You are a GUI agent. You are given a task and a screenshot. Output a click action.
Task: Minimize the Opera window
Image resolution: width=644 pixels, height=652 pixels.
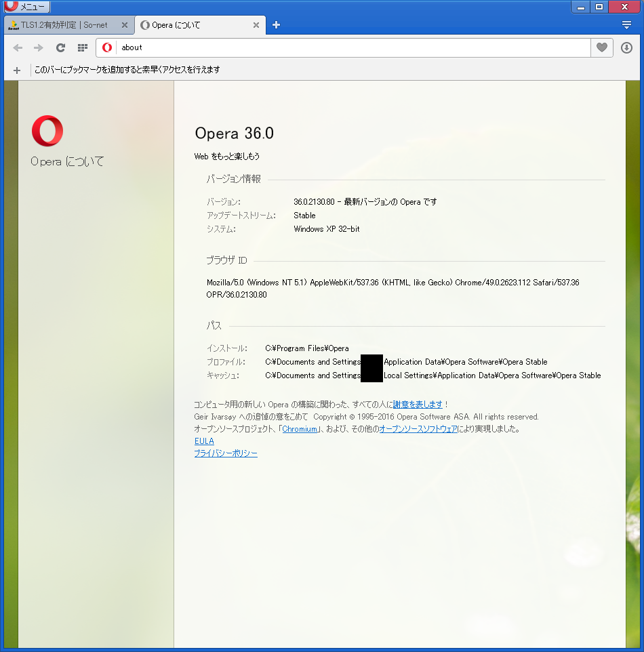pyautogui.click(x=581, y=7)
